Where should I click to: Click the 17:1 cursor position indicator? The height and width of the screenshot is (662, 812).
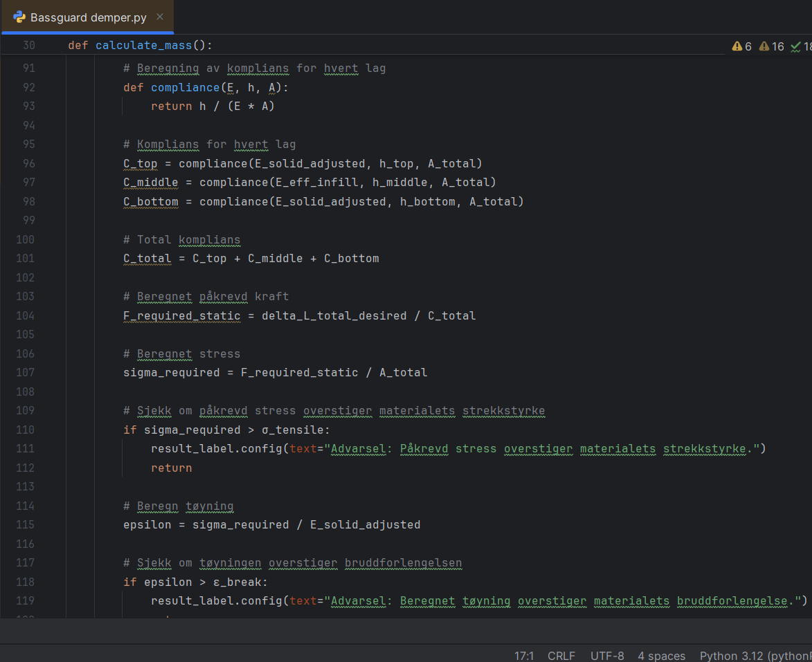pos(524,656)
